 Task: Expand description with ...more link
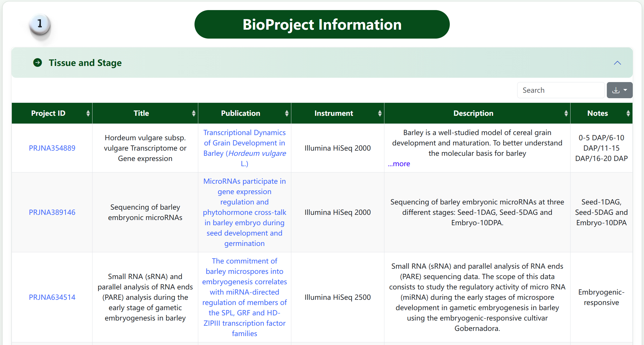point(399,164)
